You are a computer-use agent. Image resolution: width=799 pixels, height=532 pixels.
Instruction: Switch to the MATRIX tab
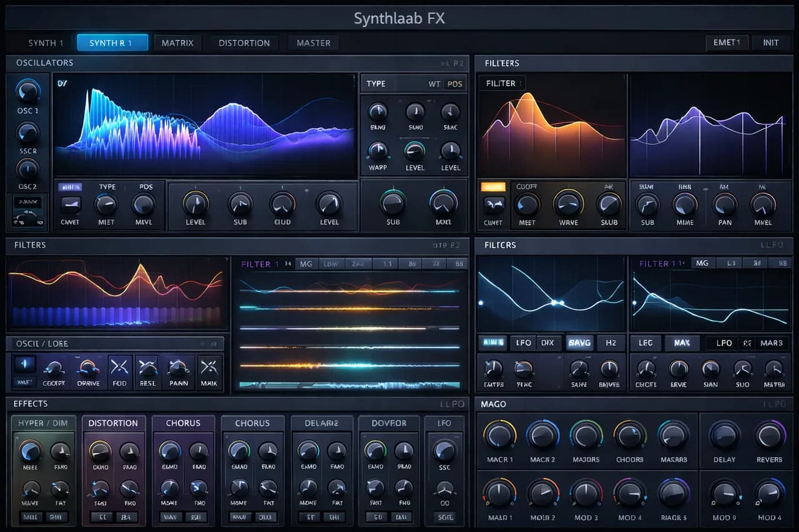(177, 43)
